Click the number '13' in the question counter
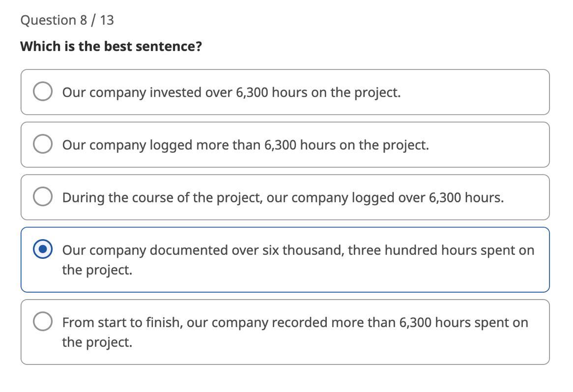Viewport: 573px width, 392px height. point(107,20)
